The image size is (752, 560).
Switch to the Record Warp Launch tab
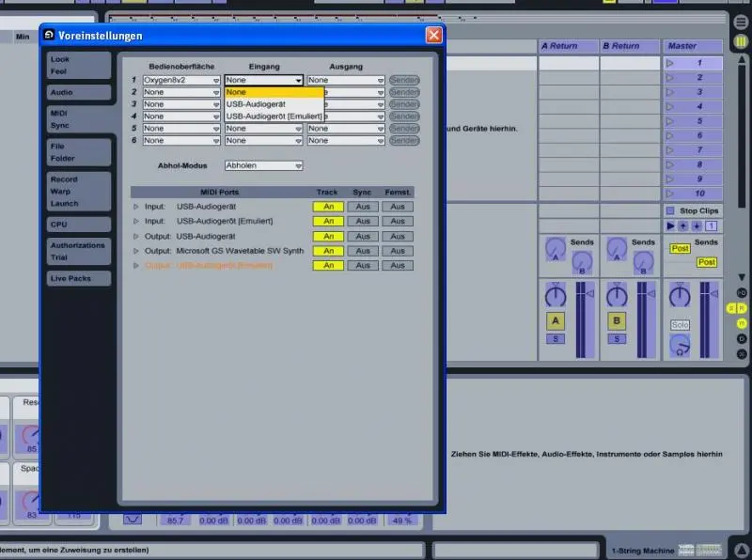click(64, 191)
